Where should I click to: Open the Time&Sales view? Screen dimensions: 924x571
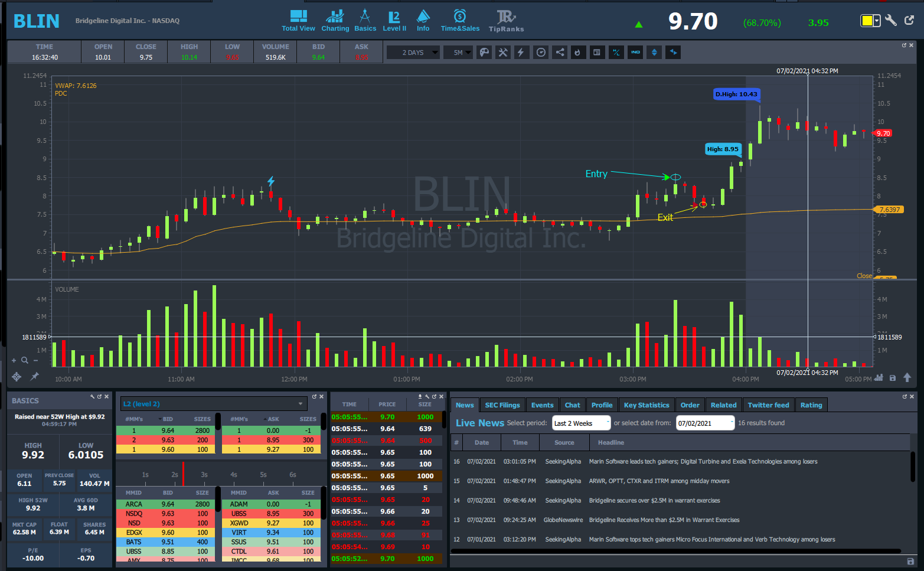pos(460,21)
